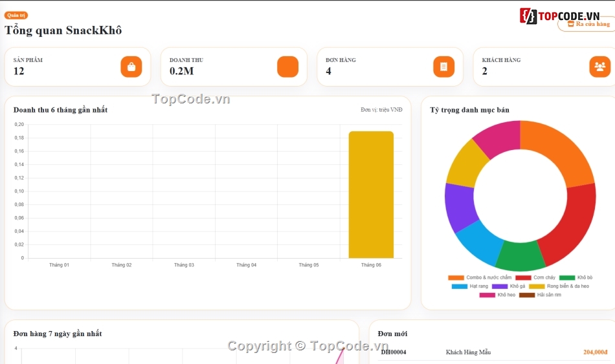Select the purple segment of the donut chart

(460, 208)
